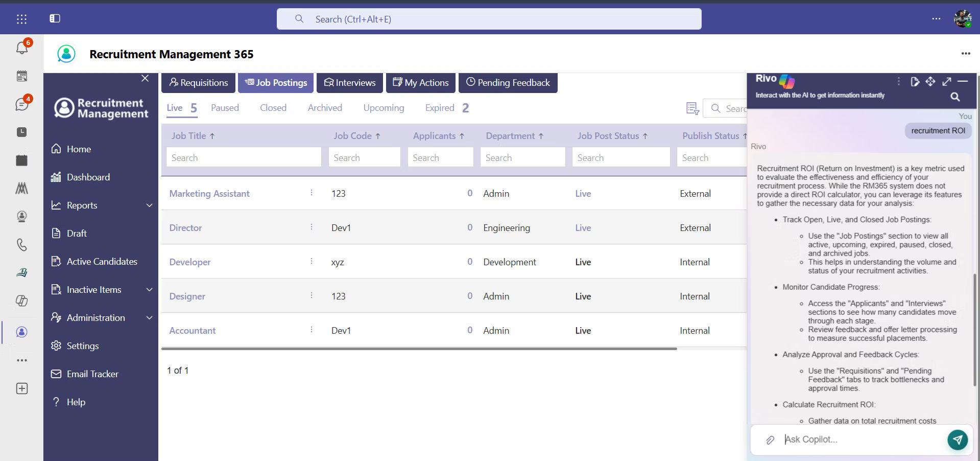Expand Rivo chat panel

pyautogui.click(x=947, y=81)
